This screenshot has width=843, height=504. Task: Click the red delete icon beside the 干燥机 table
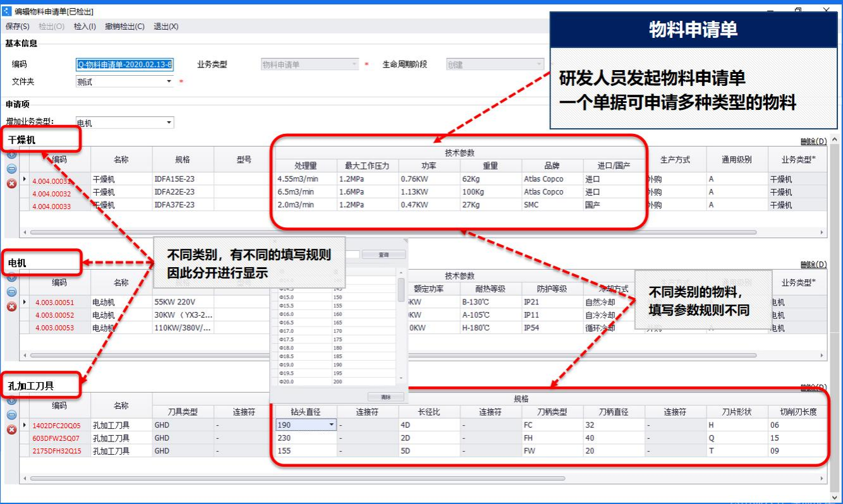coord(11,184)
